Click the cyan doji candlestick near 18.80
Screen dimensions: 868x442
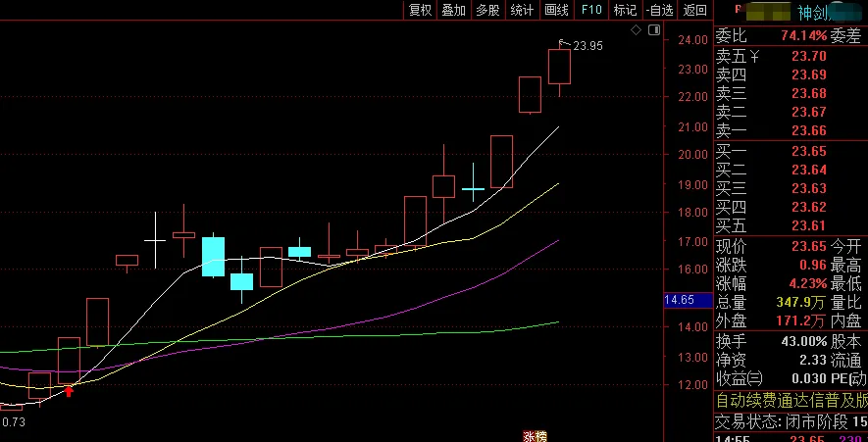click(x=474, y=188)
